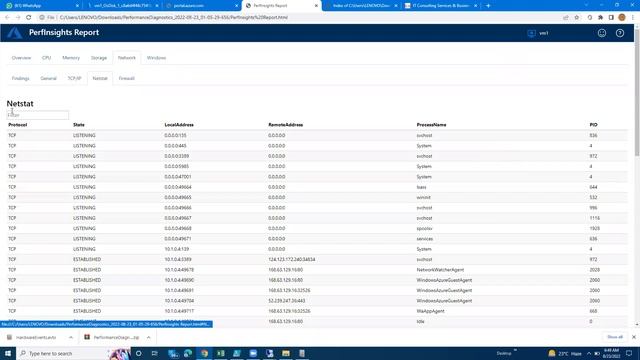Open File Explorer from the taskbar
Screen dimensions: 640x360
tap(286, 353)
